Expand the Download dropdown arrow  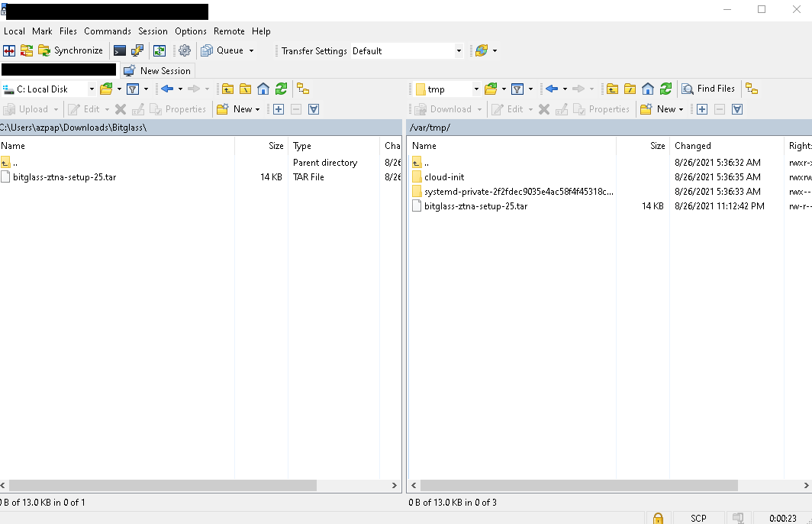pyautogui.click(x=479, y=109)
